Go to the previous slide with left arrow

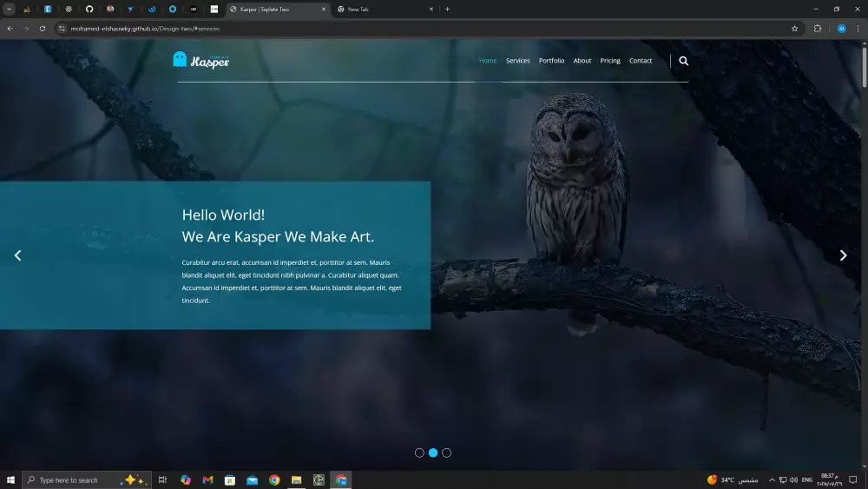coord(17,255)
